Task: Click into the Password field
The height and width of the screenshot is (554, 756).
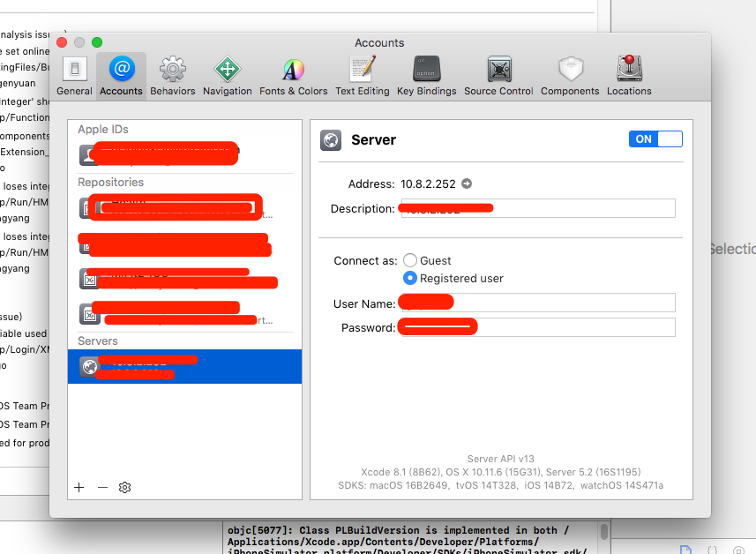Action: [x=538, y=327]
